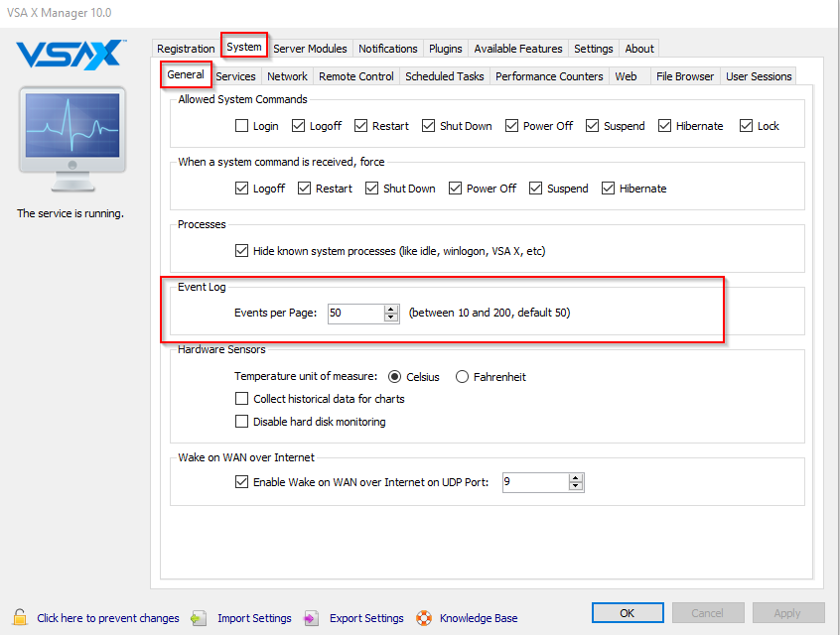Viewport: 840px width, 635px height.
Task: Toggle force Suspend checkbox
Action: click(536, 189)
